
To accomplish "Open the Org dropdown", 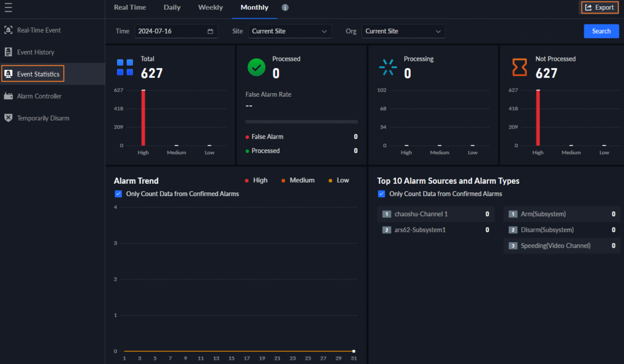I will tap(403, 31).
